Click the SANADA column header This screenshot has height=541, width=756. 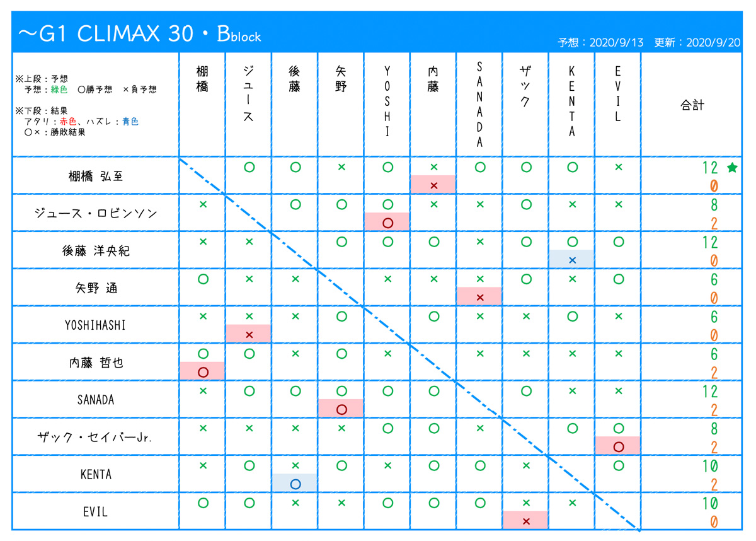pyautogui.click(x=479, y=104)
